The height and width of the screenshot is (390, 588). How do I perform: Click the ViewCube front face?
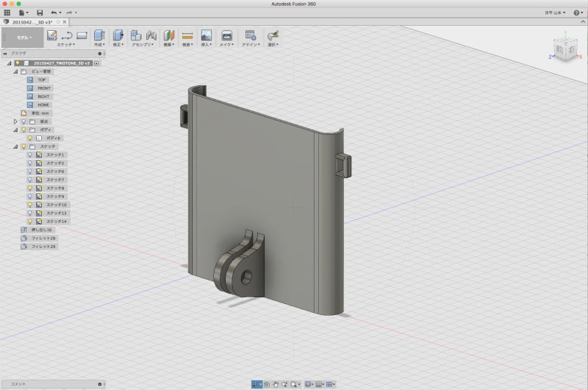coord(559,50)
